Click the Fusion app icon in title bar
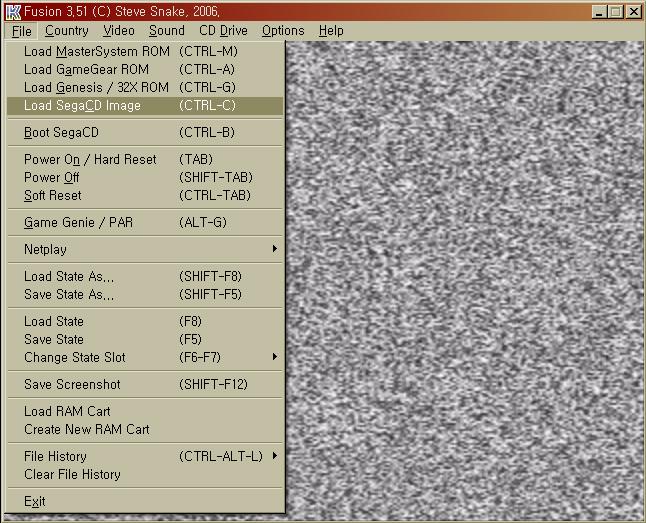 coord(13,12)
